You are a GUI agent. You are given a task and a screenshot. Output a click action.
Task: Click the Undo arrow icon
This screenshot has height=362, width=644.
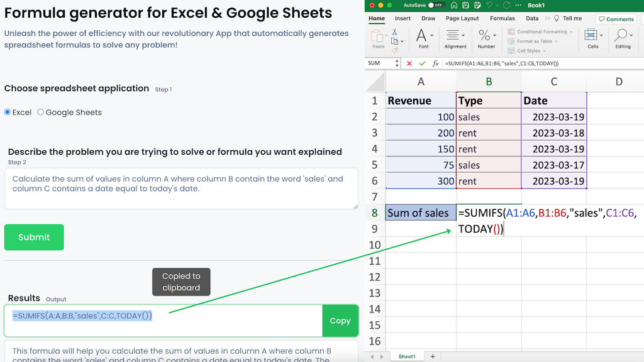[x=490, y=6]
